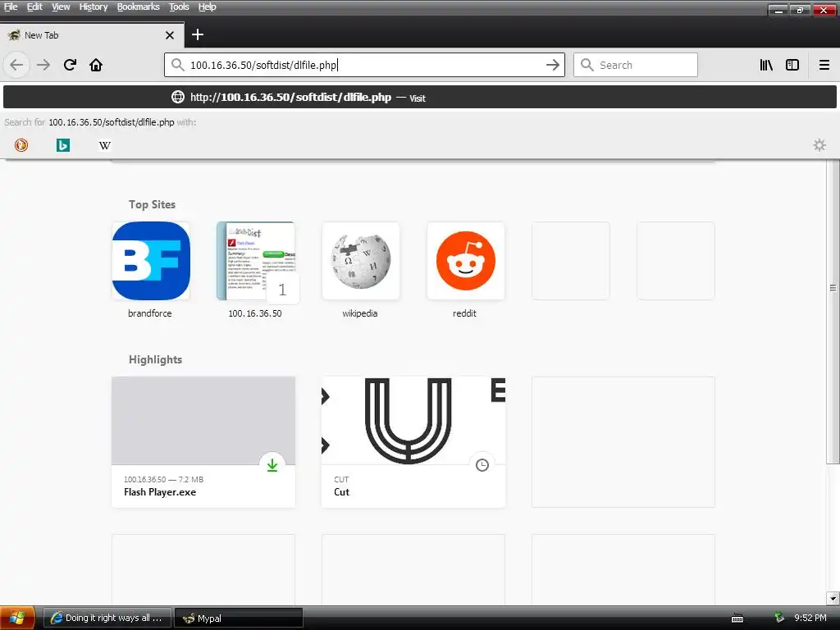The image size is (840, 630).
Task: Open the network tray icon
Action: 779,618
